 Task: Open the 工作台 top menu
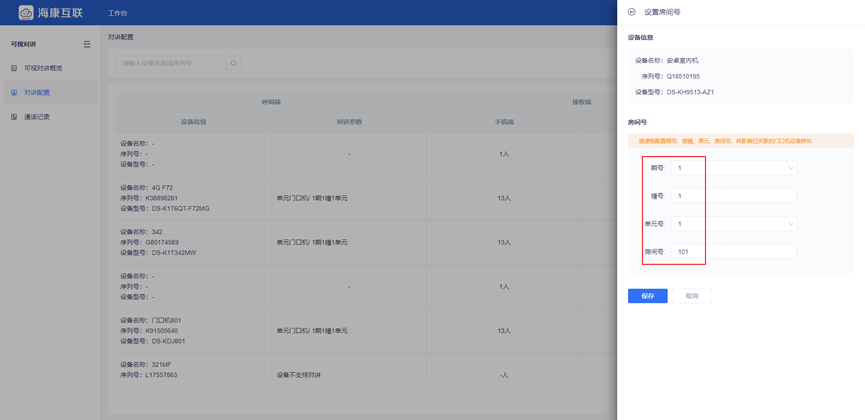(118, 13)
